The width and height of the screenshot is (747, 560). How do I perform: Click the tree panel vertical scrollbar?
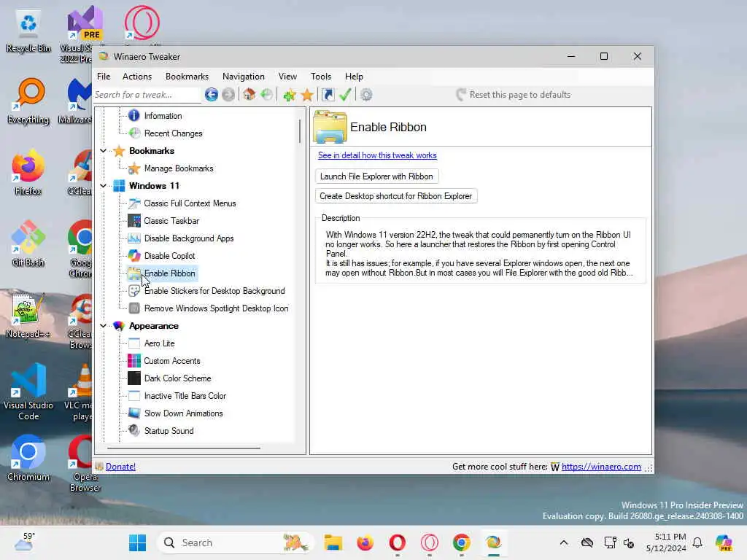click(x=300, y=131)
